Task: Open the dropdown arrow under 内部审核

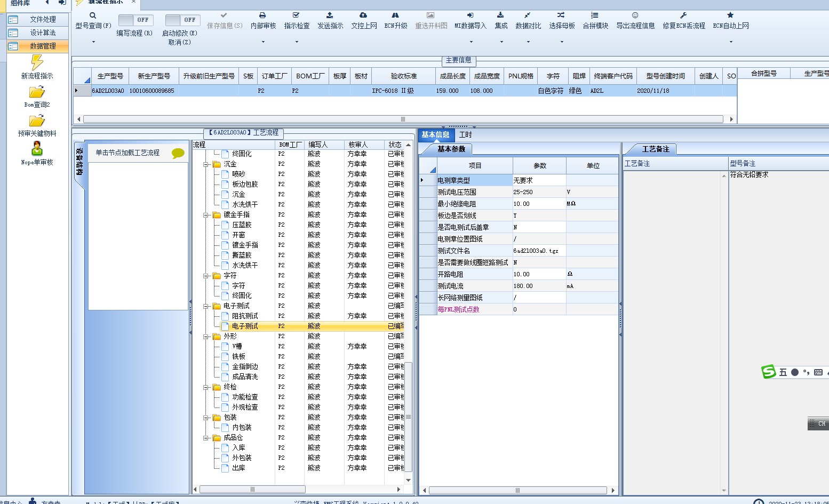Action: [263, 42]
